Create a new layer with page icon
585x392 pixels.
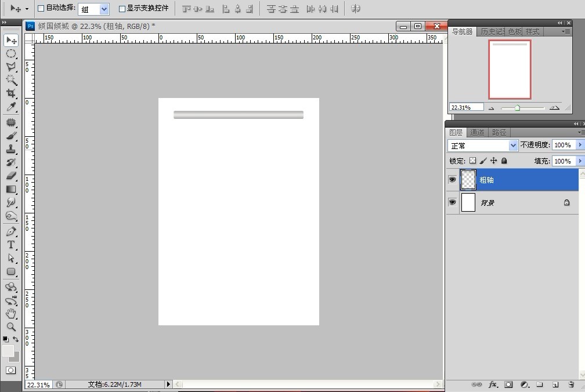coord(555,384)
